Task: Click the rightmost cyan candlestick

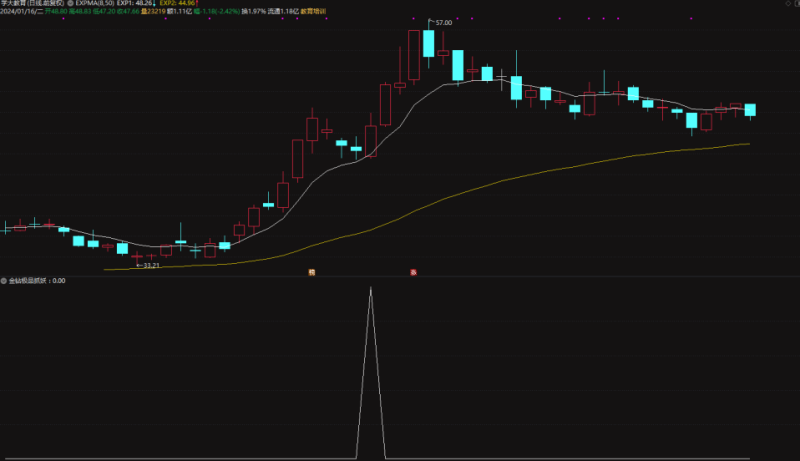Action: click(750, 109)
